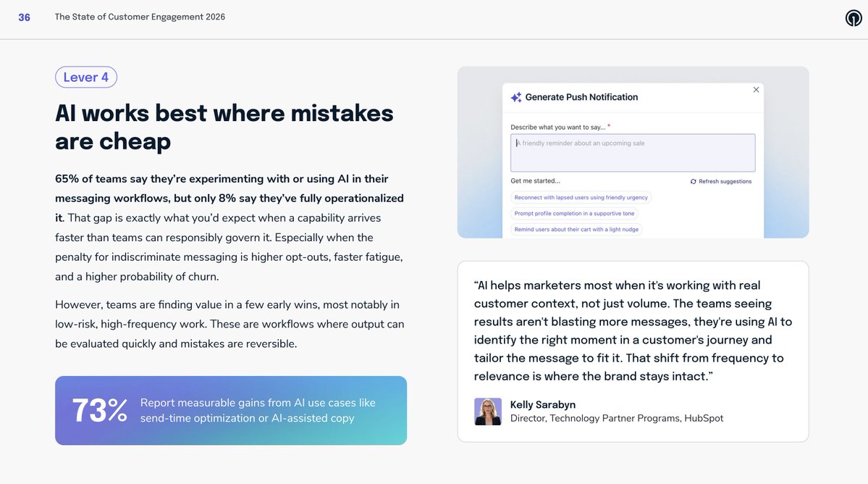
Task: Click 'Director, Technology Partner Programs, HubSpot' text
Action: tap(617, 419)
